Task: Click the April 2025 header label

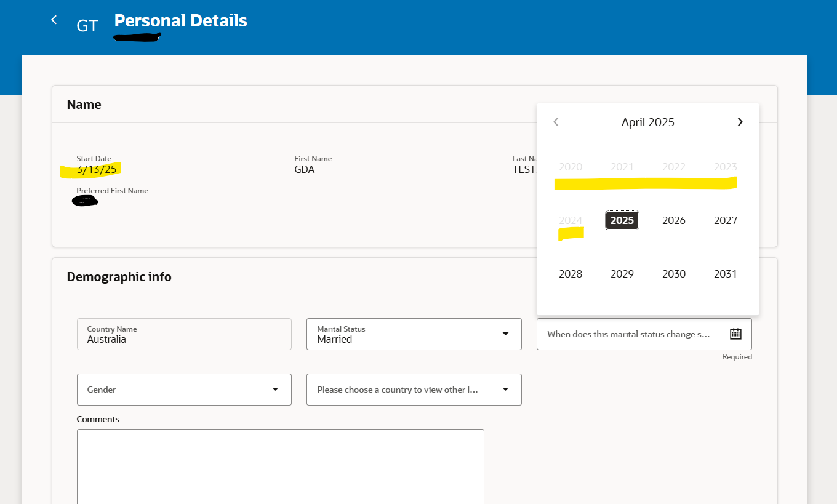Action: tap(647, 122)
